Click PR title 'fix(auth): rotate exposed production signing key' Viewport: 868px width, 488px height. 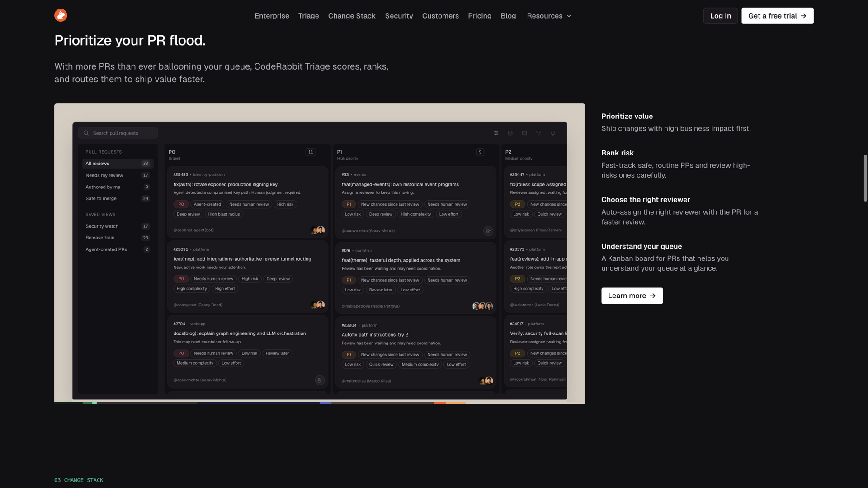coord(225,184)
